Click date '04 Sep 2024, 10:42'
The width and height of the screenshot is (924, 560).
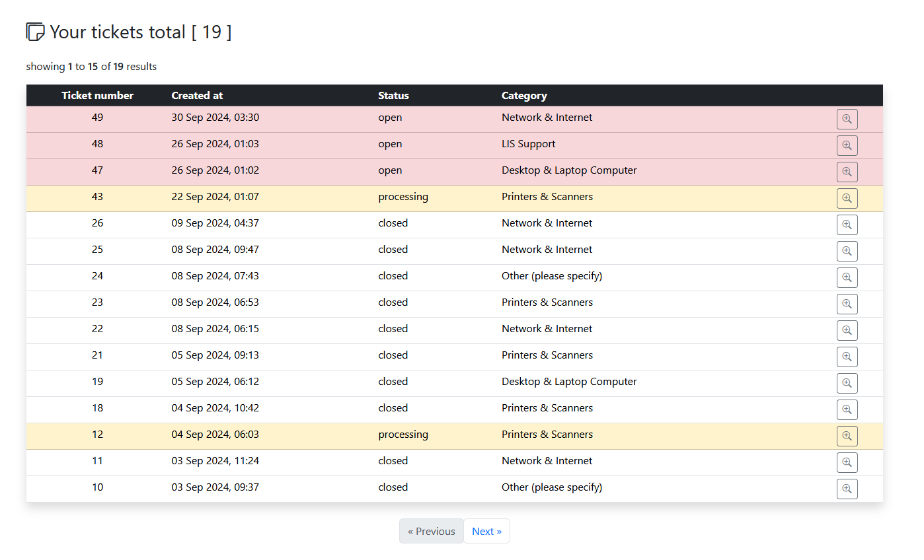(215, 408)
